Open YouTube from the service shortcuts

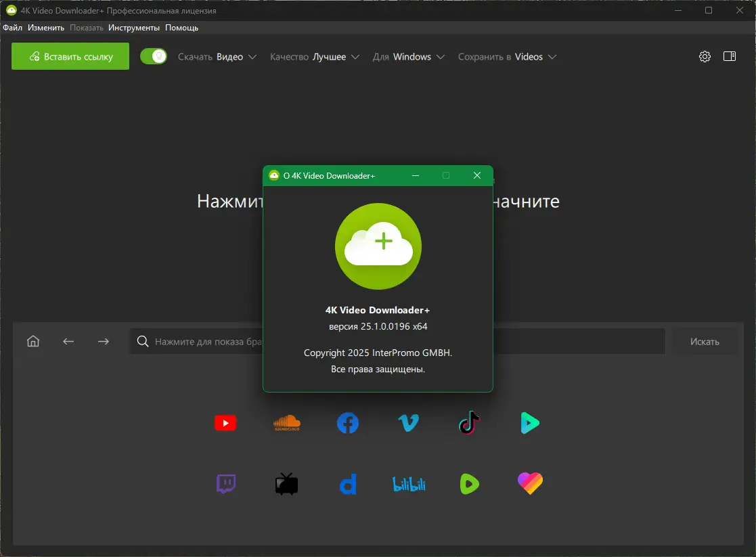(x=225, y=423)
